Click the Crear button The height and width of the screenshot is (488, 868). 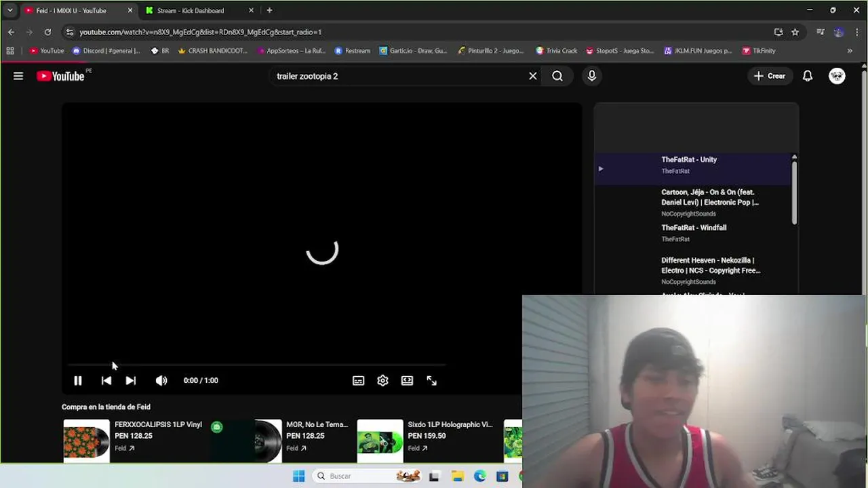pyautogui.click(x=769, y=76)
